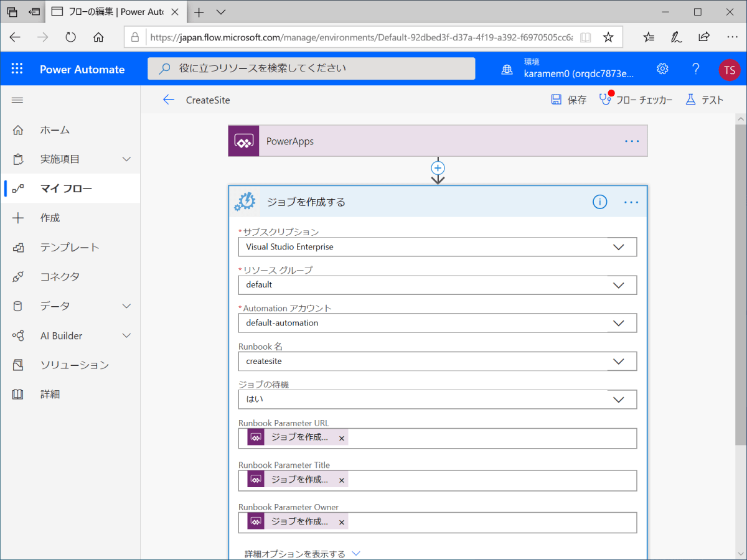747x560 pixels.
Task: Click the browser address bar
Action: [x=361, y=37]
